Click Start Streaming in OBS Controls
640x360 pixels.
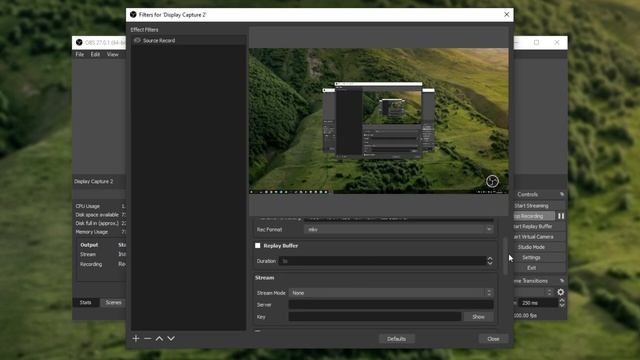click(539, 206)
